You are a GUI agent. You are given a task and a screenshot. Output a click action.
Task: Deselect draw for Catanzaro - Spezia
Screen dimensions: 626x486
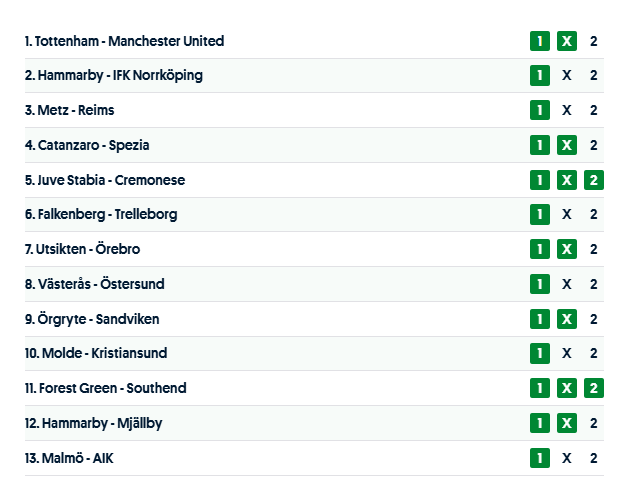[x=567, y=145]
